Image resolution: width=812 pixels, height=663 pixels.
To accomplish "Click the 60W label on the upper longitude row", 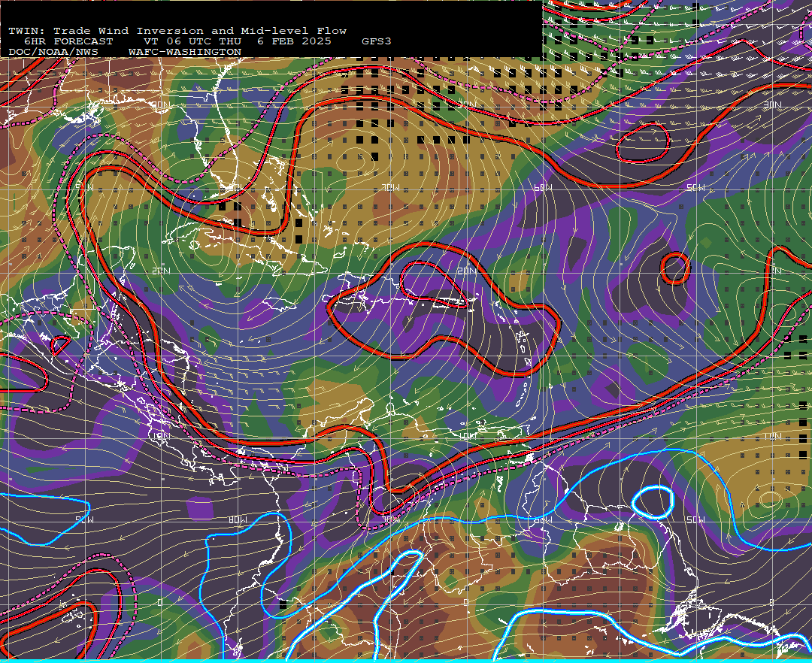I will (544, 187).
